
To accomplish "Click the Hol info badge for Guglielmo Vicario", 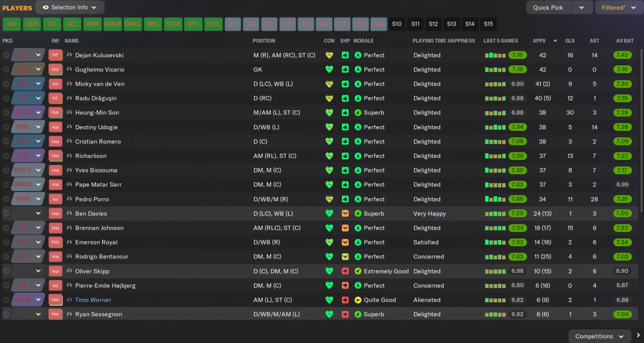I will point(55,69).
